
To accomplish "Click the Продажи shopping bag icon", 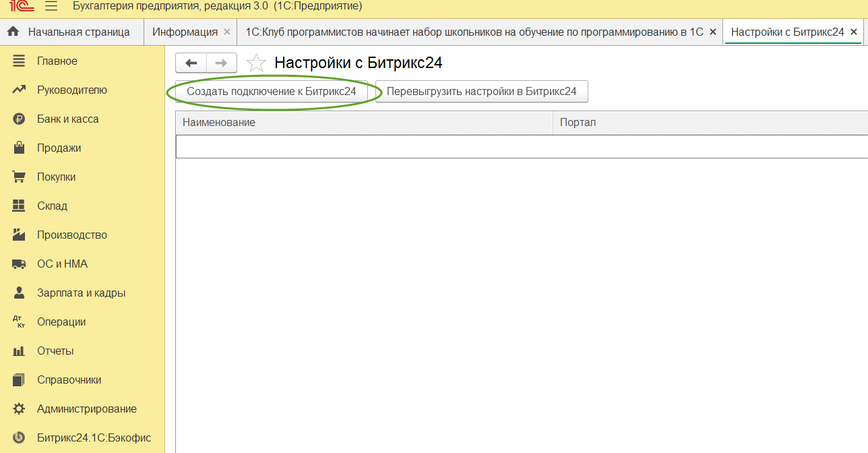I will click(x=19, y=148).
